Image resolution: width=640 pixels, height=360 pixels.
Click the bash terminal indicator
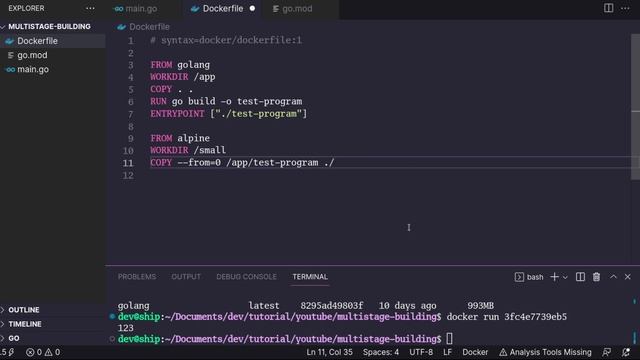click(x=529, y=277)
